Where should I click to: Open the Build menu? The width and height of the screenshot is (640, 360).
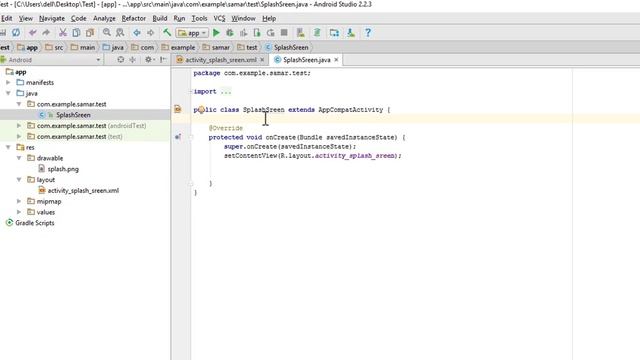click(x=160, y=18)
